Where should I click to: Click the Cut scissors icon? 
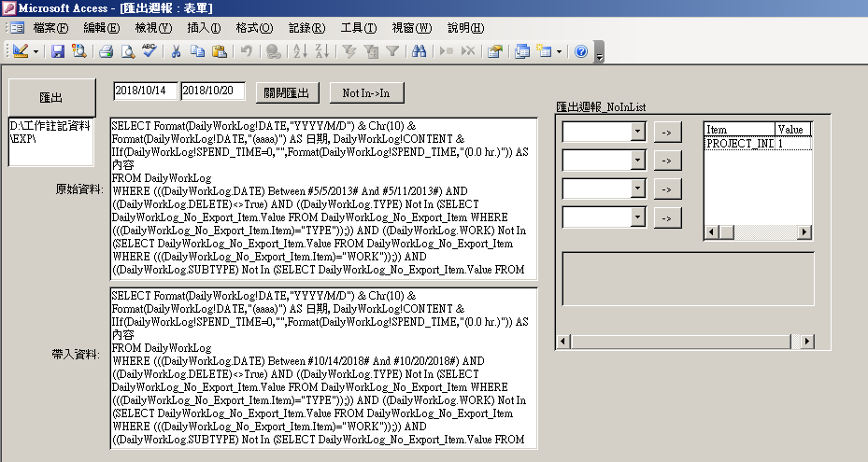[x=176, y=51]
